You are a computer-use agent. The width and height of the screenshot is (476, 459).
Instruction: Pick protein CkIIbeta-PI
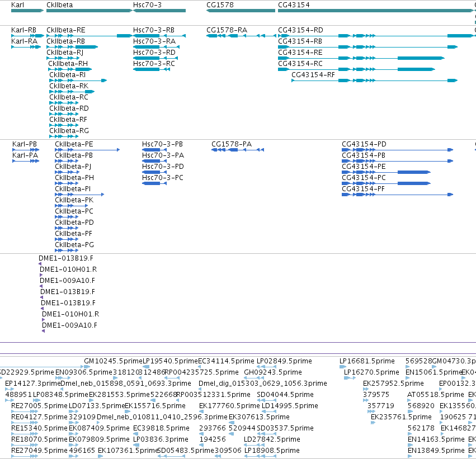click(73, 189)
